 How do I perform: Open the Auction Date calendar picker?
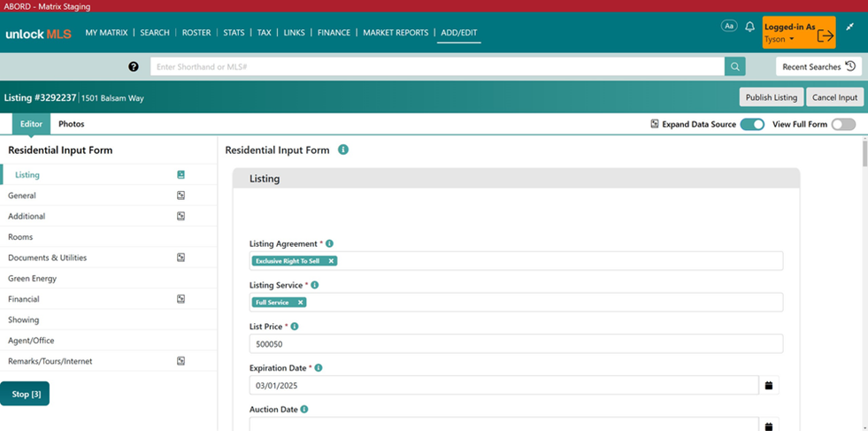[768, 426]
